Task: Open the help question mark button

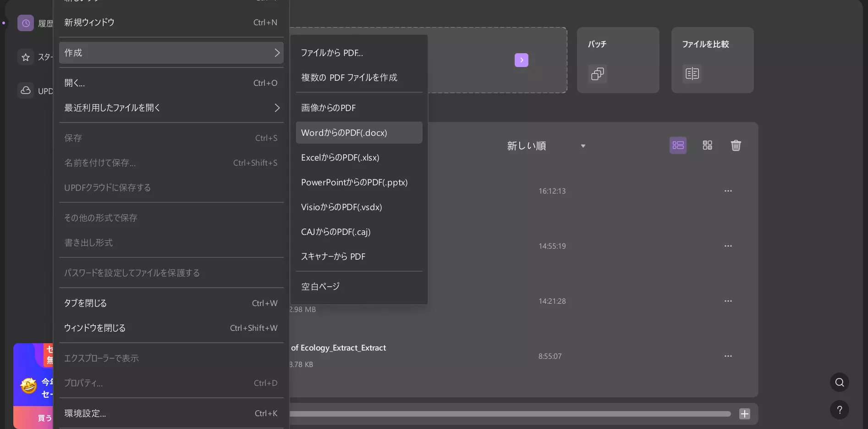Action: [840, 410]
